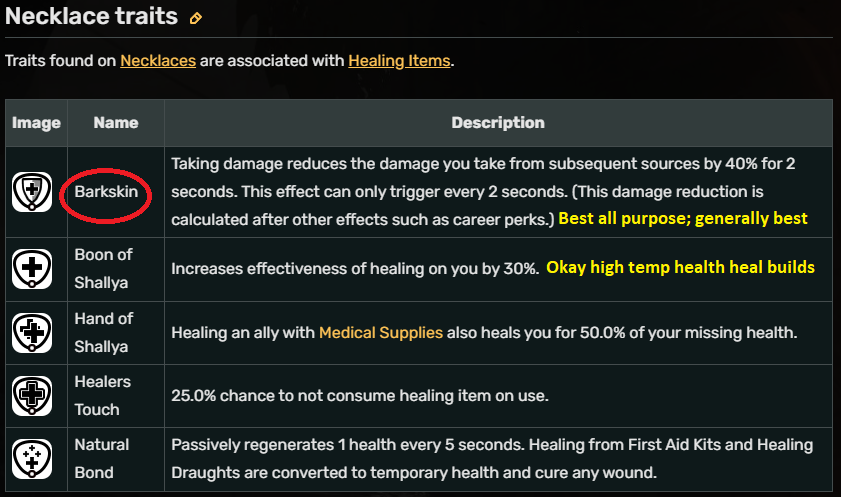Open the Healing Items link

coord(400,60)
